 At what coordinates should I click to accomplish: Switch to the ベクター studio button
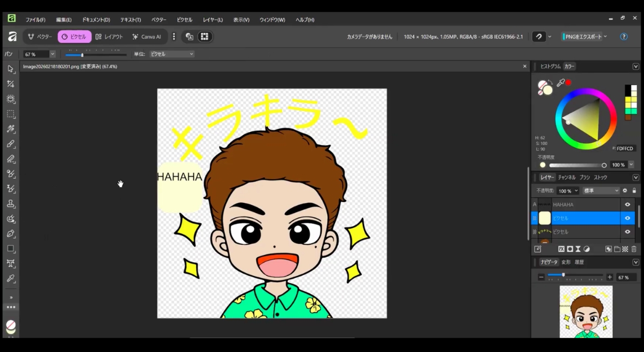click(x=40, y=37)
